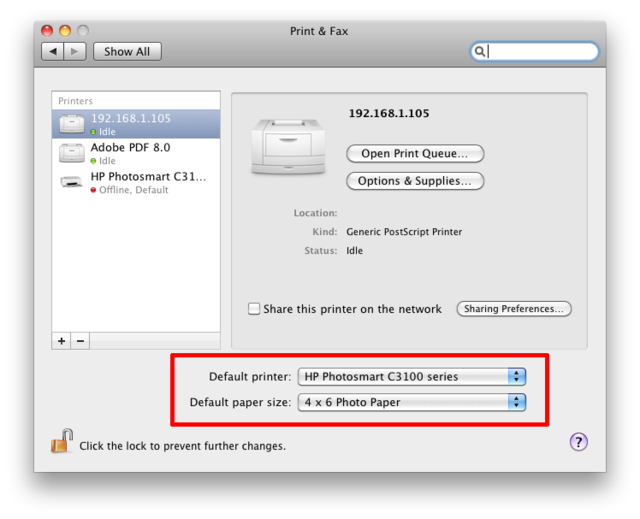This screenshot has height=519, width=640.
Task: Click the 'Offline, Default' status text
Action: coord(133,190)
